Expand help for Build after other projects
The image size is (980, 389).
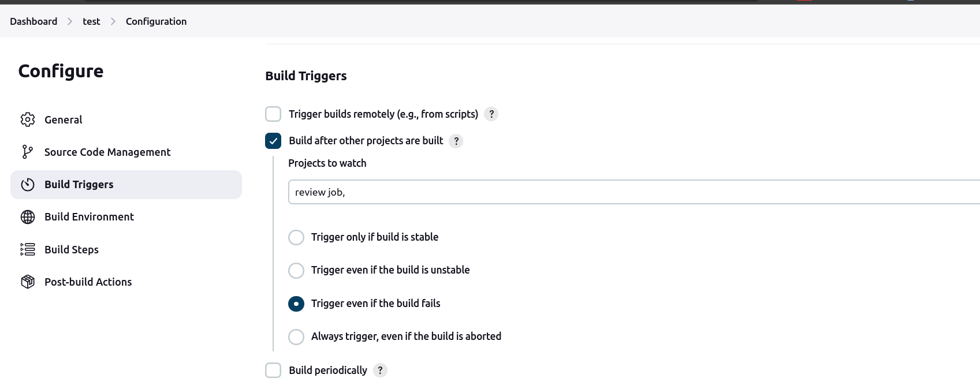click(x=456, y=140)
